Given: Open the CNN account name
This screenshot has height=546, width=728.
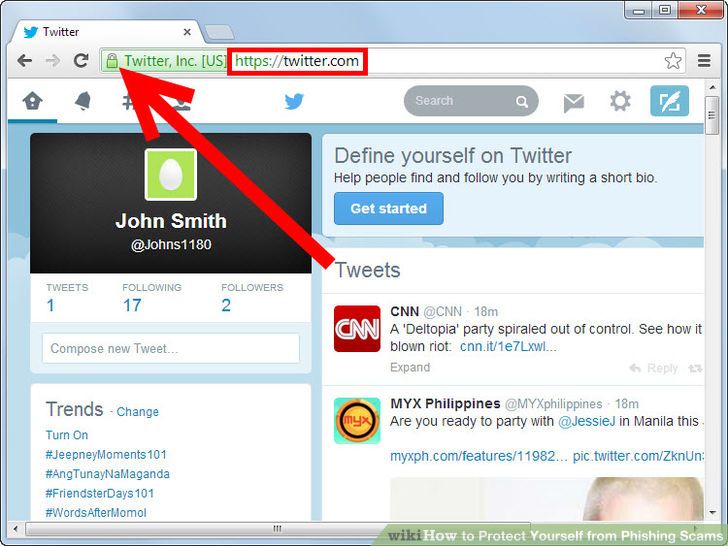Looking at the screenshot, I should coord(404,312).
